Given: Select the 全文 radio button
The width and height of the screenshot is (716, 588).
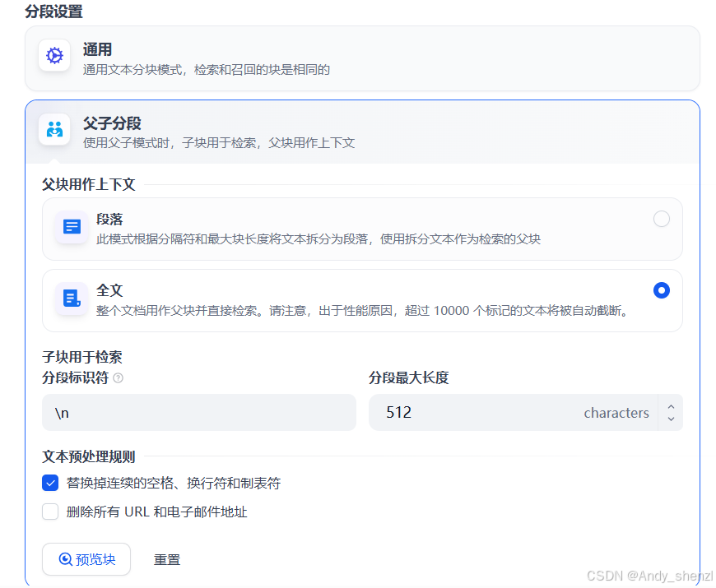Looking at the screenshot, I should click(x=662, y=290).
